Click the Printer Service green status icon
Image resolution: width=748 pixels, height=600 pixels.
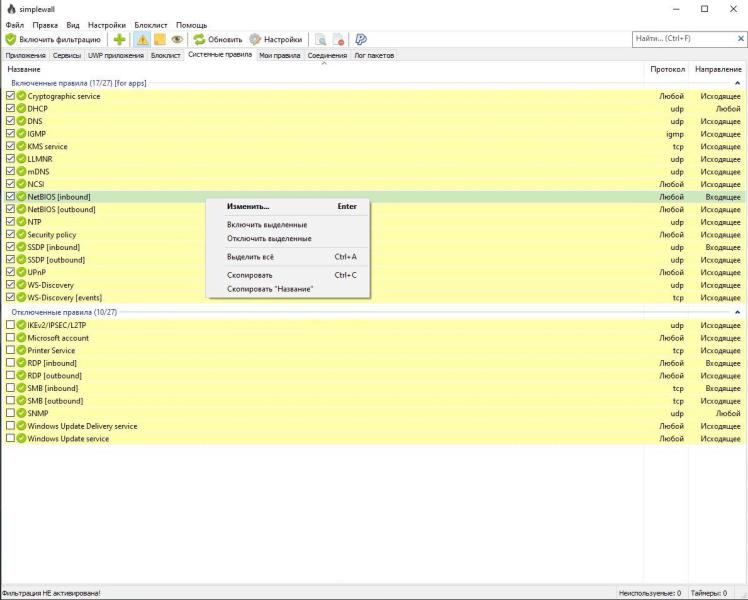coord(21,350)
